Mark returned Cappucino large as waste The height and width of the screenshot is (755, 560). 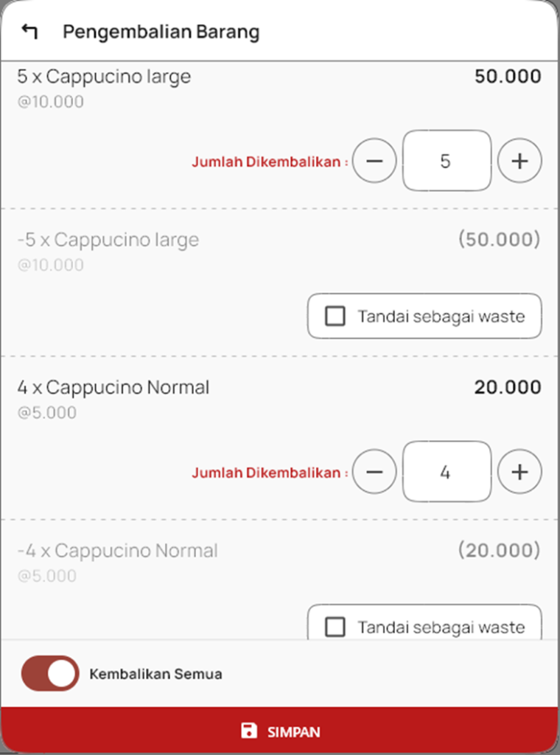pyautogui.click(x=335, y=316)
